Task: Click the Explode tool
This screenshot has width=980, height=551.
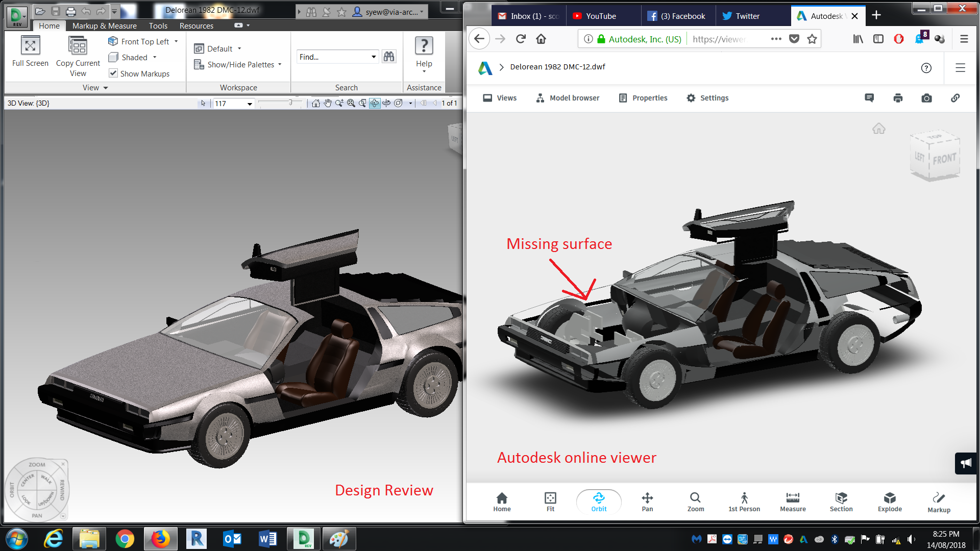Action: click(x=889, y=502)
